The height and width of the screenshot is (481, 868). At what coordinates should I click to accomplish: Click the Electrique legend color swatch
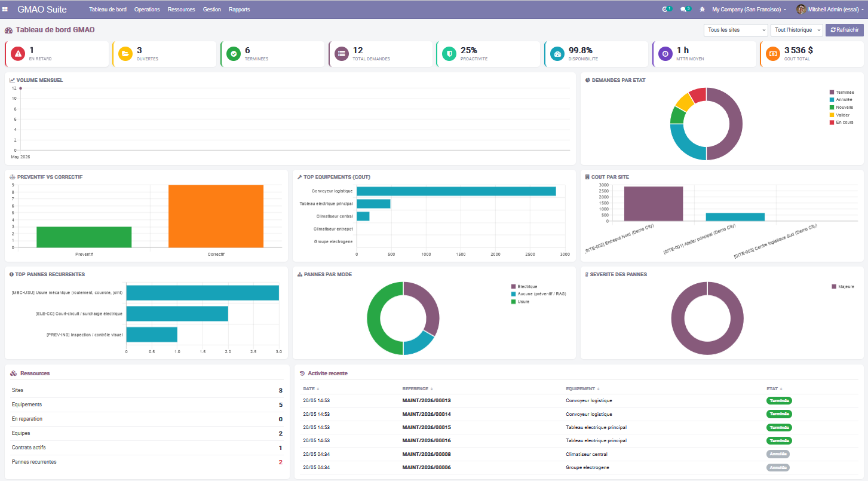pos(513,287)
